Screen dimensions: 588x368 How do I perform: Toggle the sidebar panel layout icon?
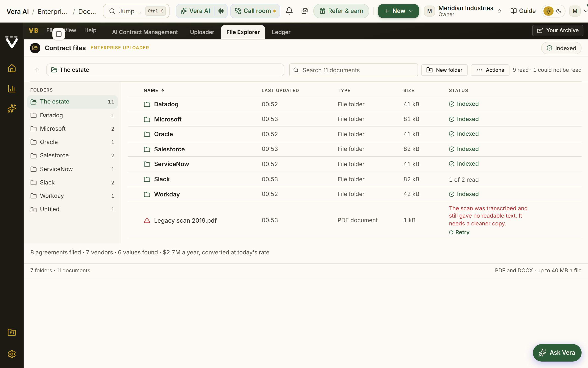(59, 34)
